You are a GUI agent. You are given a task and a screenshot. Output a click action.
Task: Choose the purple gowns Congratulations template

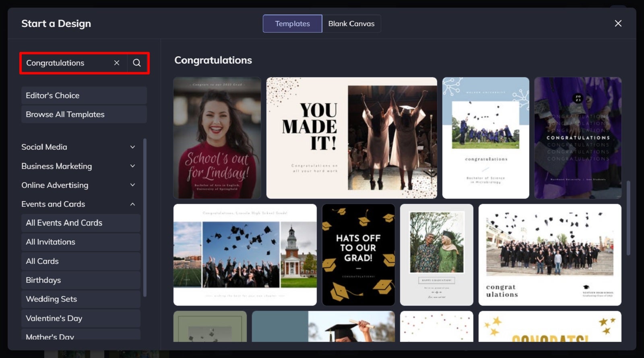coord(578,138)
